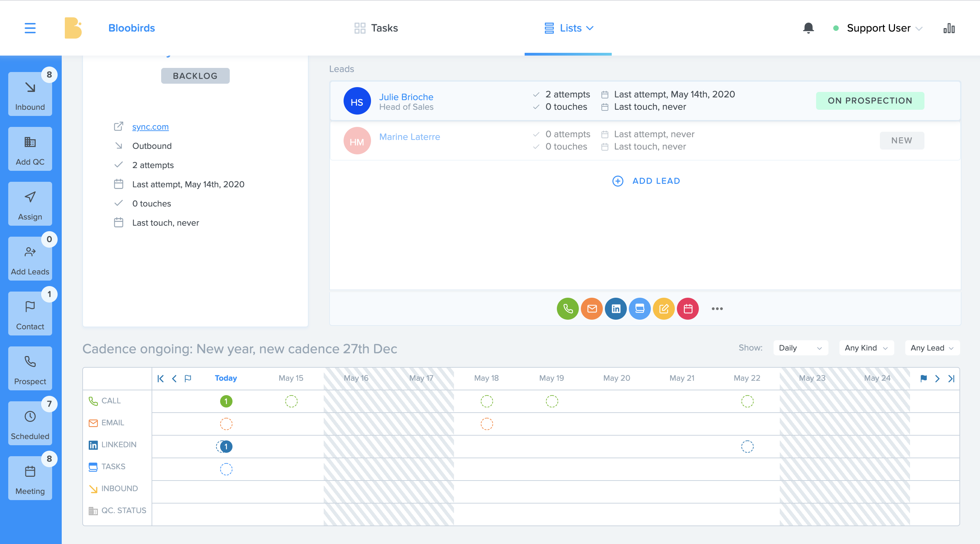Open the Contact sidebar item

[30, 314]
